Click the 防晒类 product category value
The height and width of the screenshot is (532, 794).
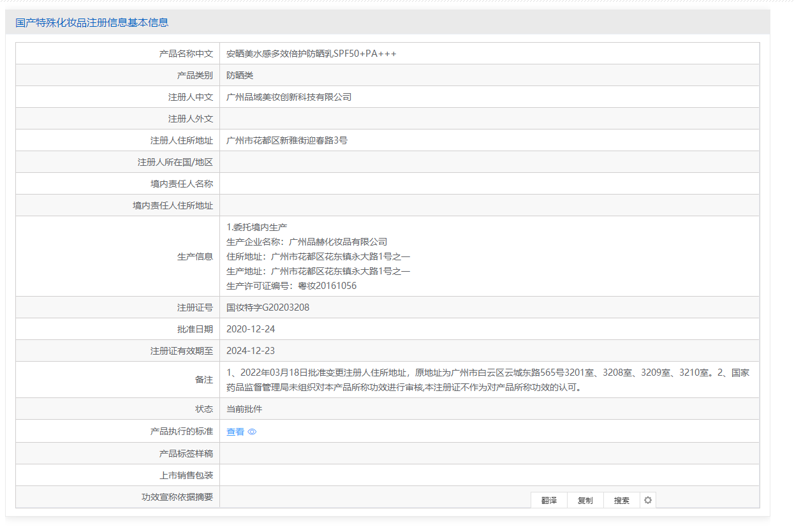point(240,75)
